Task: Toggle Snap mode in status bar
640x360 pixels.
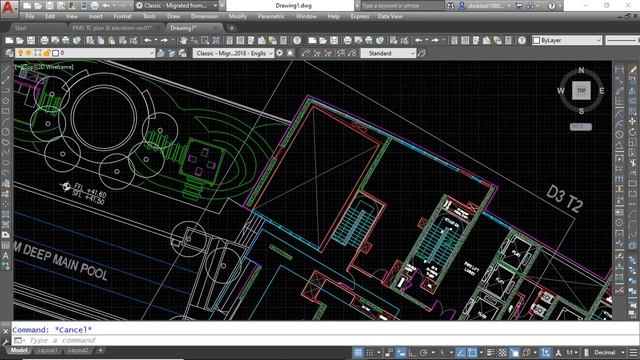Action: coord(370,352)
